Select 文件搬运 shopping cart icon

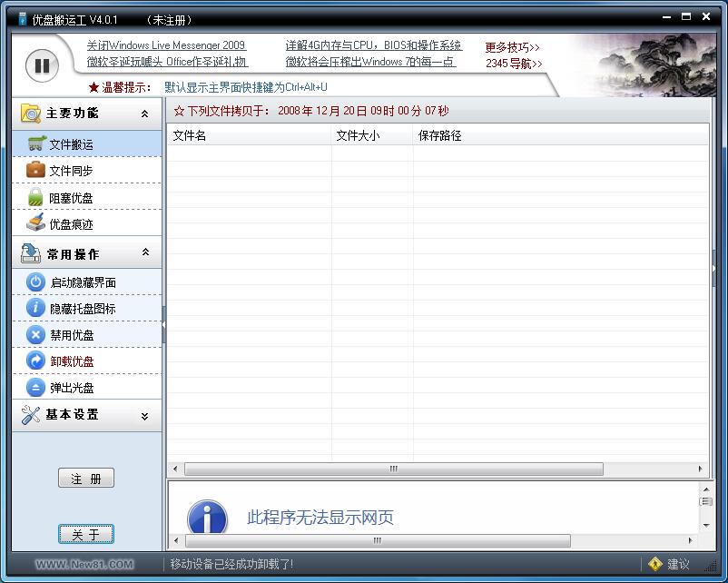click(x=36, y=143)
